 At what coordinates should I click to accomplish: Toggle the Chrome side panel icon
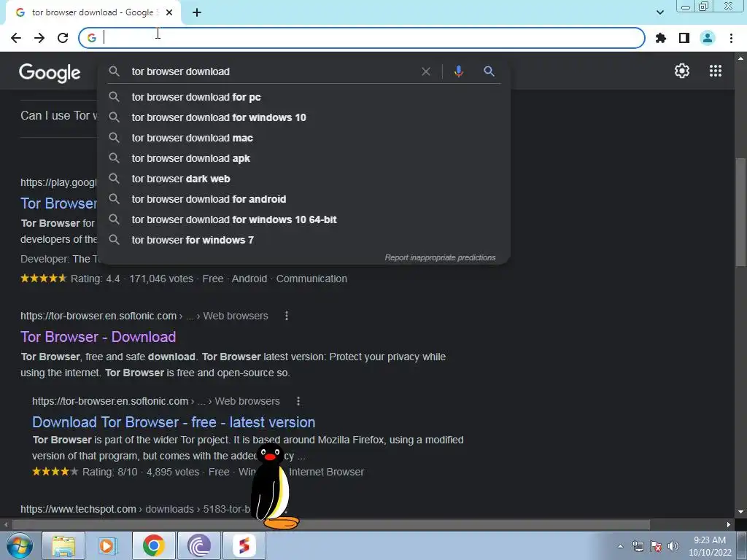[684, 38]
